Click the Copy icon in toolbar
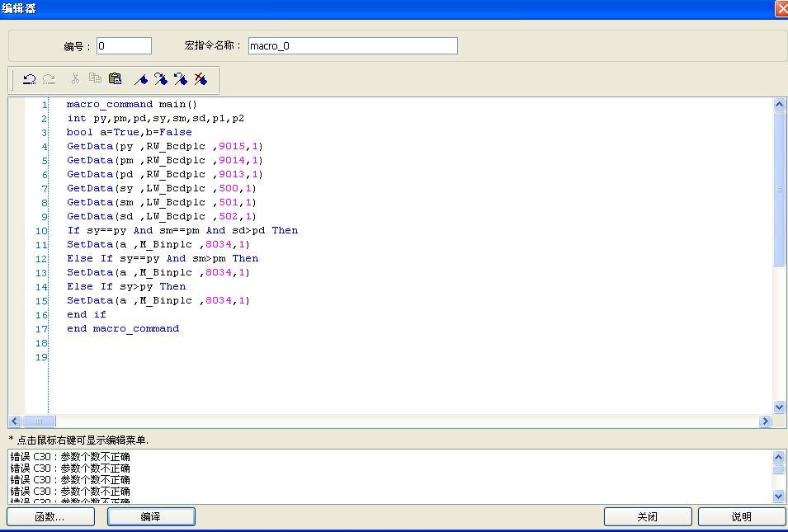This screenshot has height=532, width=788. (95, 79)
